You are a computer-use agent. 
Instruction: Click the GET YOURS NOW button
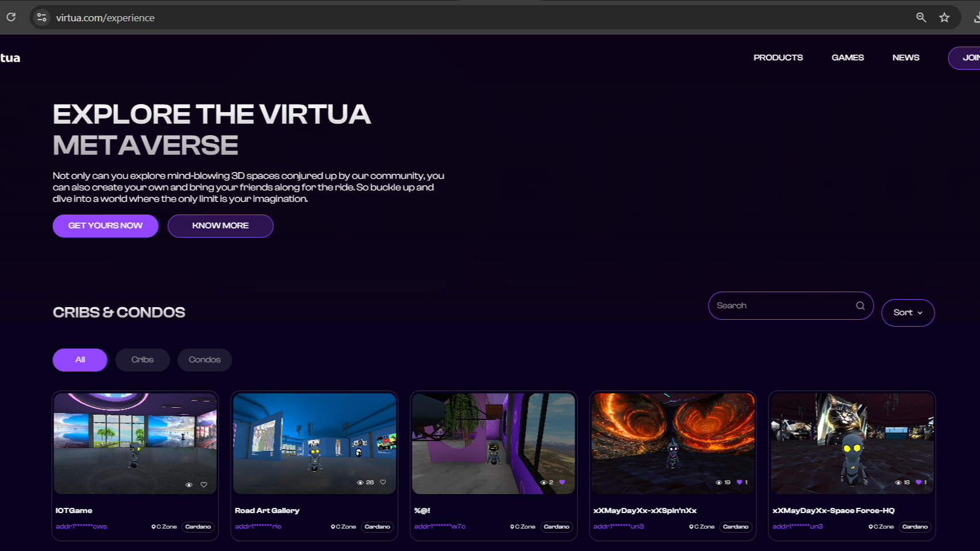coord(105,226)
